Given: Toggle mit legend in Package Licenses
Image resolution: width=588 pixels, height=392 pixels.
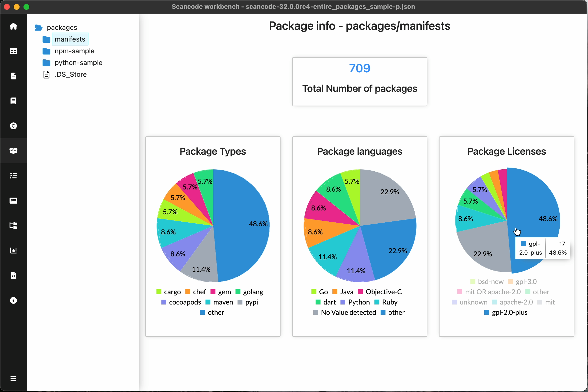Looking at the screenshot, I should click(546, 302).
